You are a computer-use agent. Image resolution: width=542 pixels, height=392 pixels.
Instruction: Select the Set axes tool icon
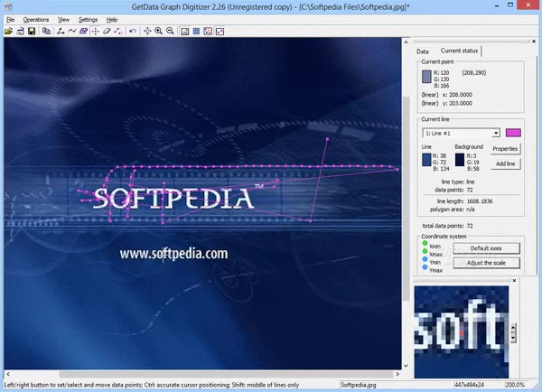click(61, 31)
